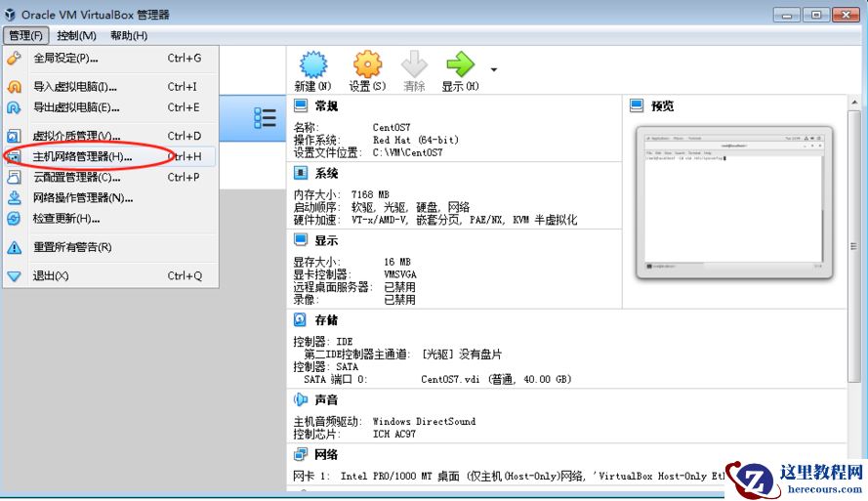Click the exit arrow icon beside 退出

click(x=14, y=275)
